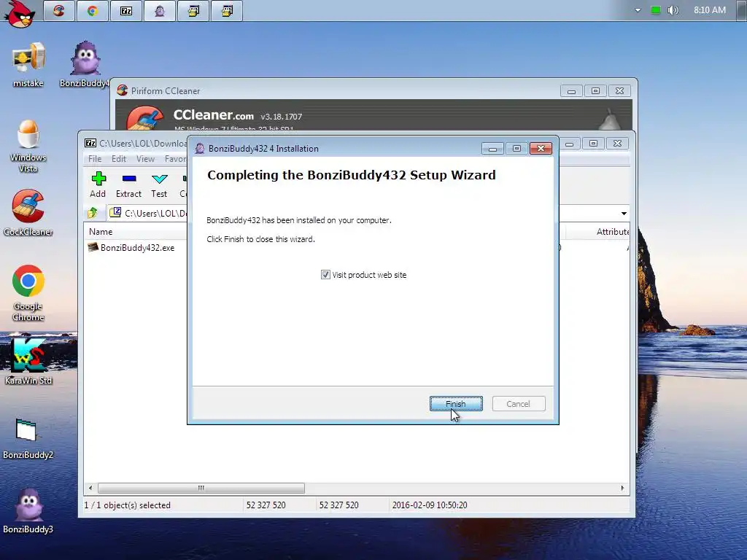The width and height of the screenshot is (747, 560).
Task: Open the File menu in 7-Zip
Action: coord(95,158)
